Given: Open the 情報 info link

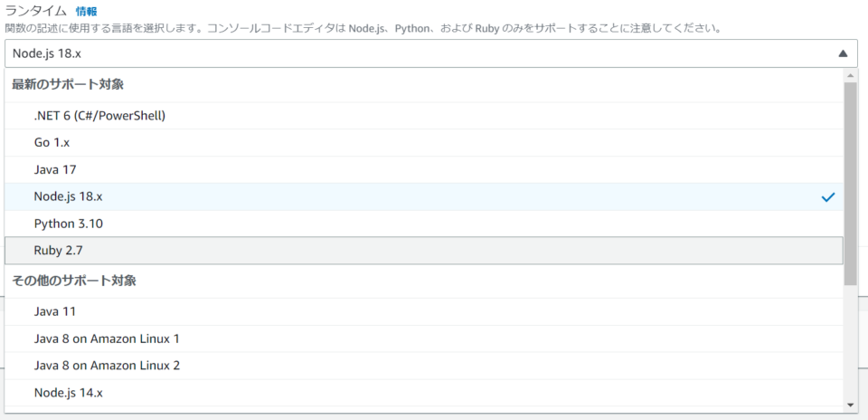Looking at the screenshot, I should [87, 12].
